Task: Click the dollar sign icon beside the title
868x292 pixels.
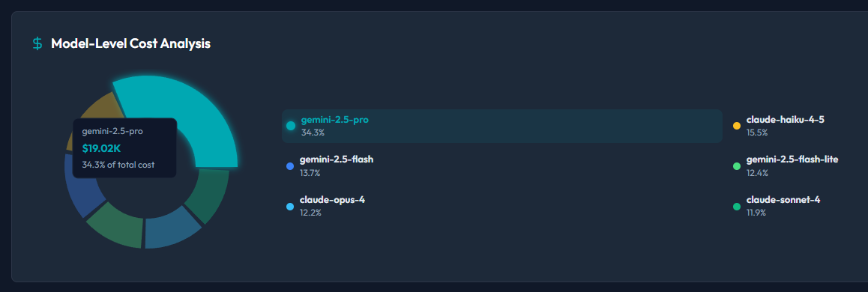Action: [x=37, y=43]
